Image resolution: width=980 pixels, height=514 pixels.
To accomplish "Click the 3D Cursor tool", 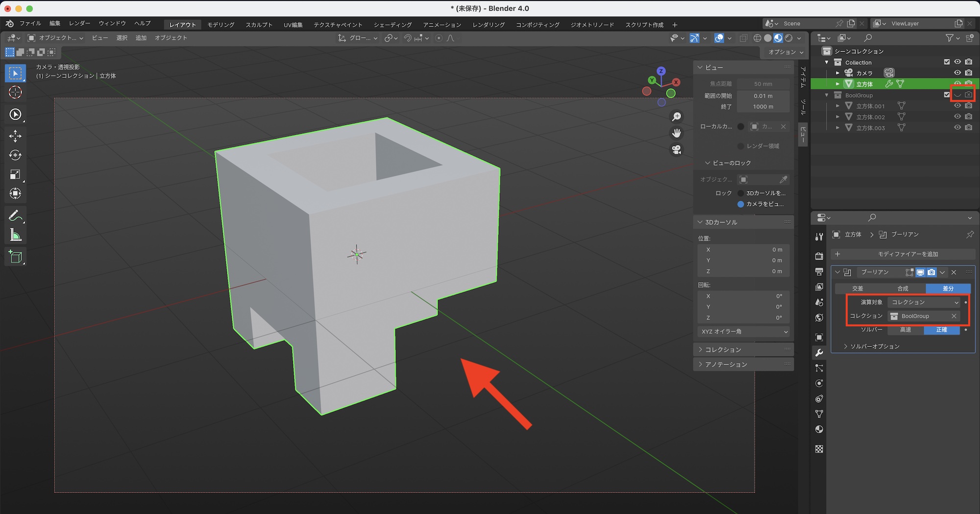I will pyautogui.click(x=15, y=92).
